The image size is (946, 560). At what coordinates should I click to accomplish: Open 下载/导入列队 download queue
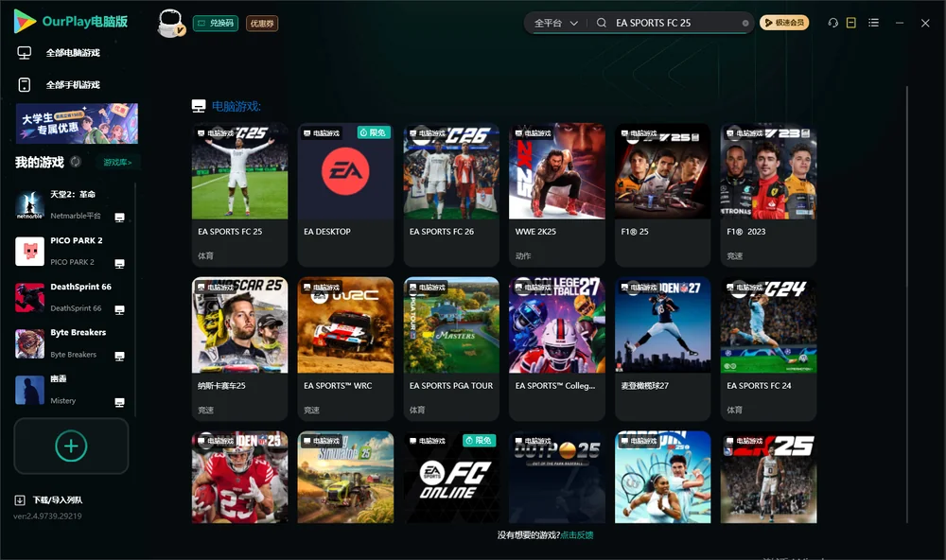tap(49, 499)
